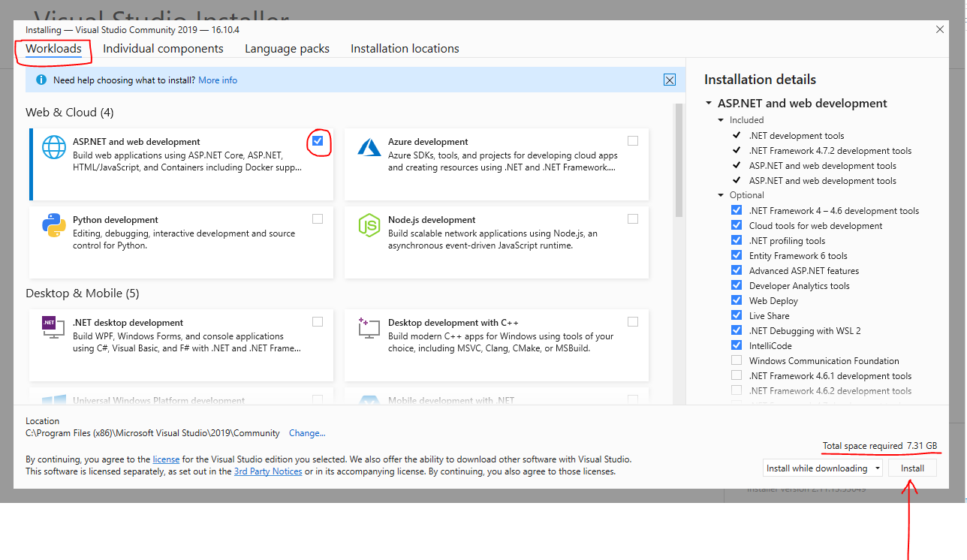This screenshot has height=560, width=967.
Task: Switch to the Individual components tab
Action: click(163, 49)
